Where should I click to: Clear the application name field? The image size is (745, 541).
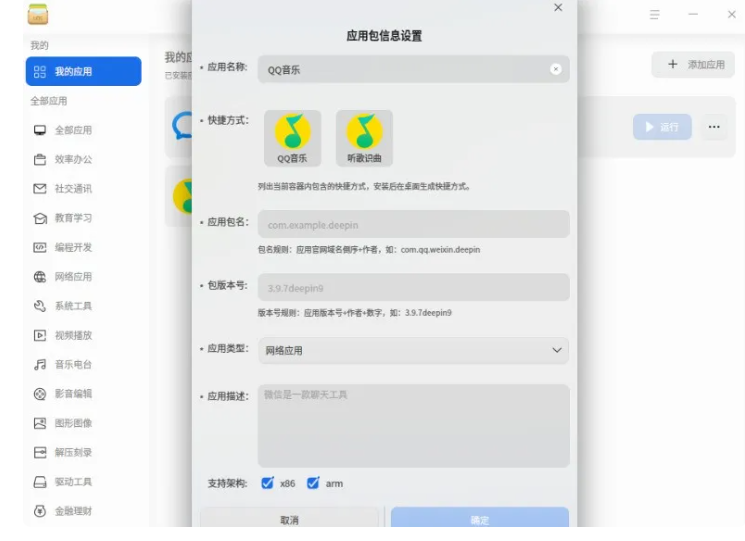pyautogui.click(x=555, y=69)
